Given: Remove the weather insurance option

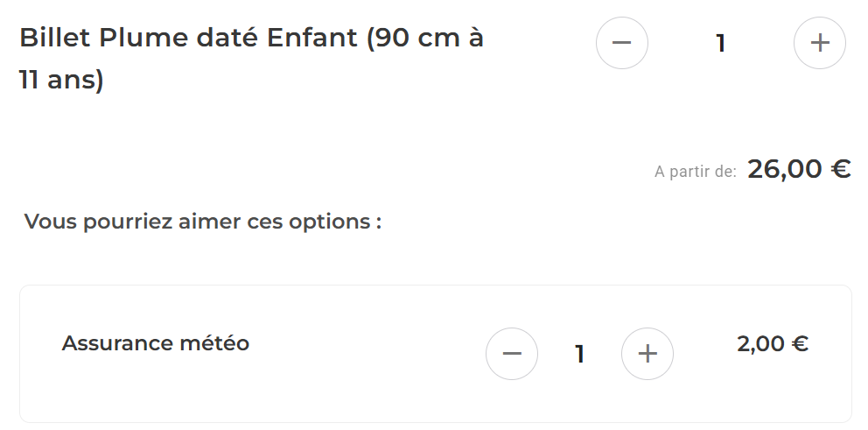Looking at the screenshot, I should coord(512,354).
